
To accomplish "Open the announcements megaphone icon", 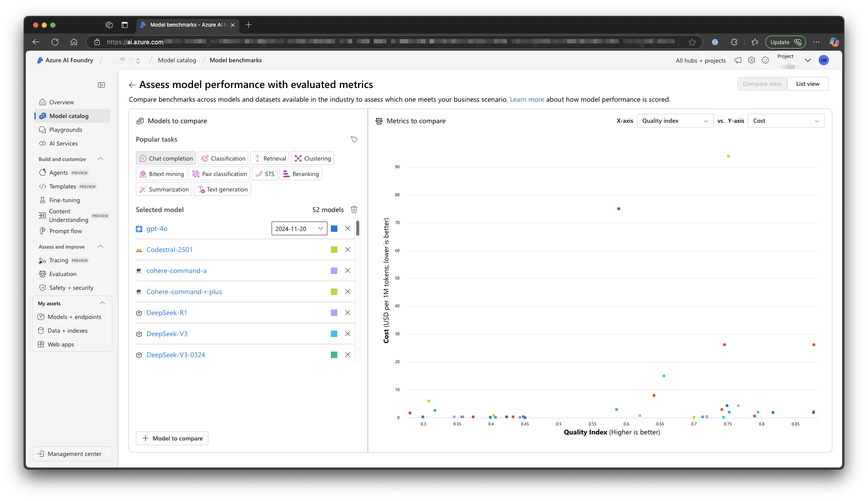I will tap(738, 61).
